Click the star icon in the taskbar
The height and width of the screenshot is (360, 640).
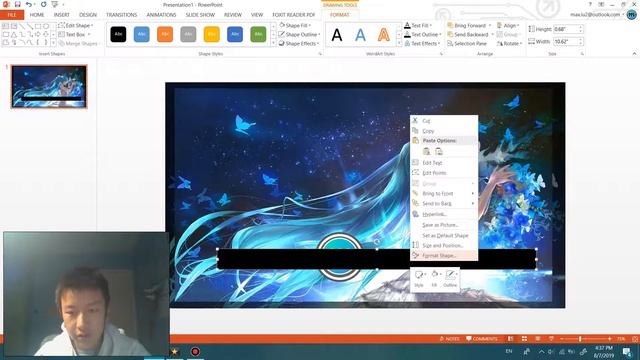click(175, 351)
